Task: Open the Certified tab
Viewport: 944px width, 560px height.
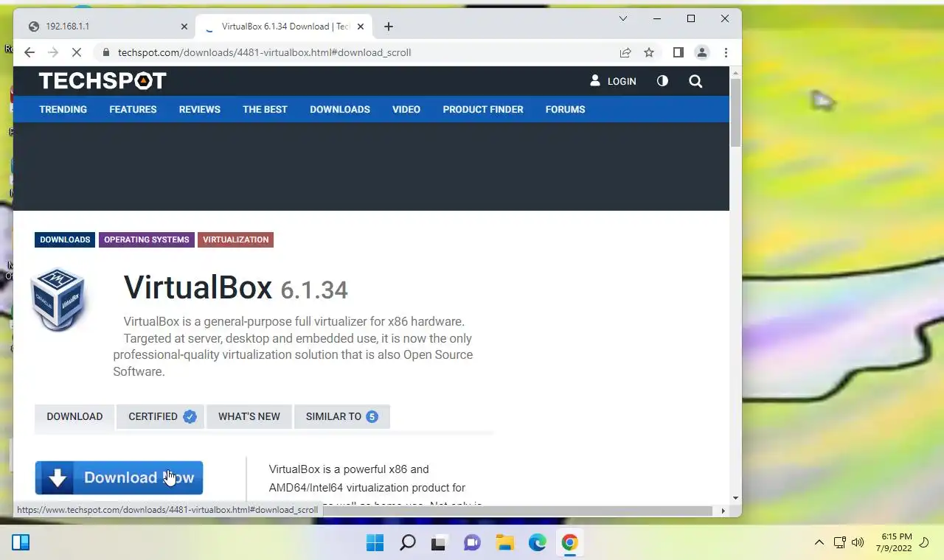Action: [x=162, y=416]
